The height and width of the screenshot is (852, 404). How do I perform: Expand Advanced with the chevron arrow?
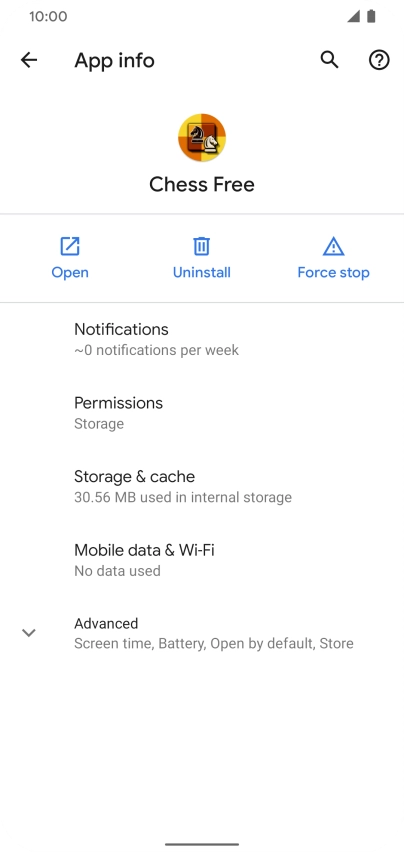[x=29, y=632]
